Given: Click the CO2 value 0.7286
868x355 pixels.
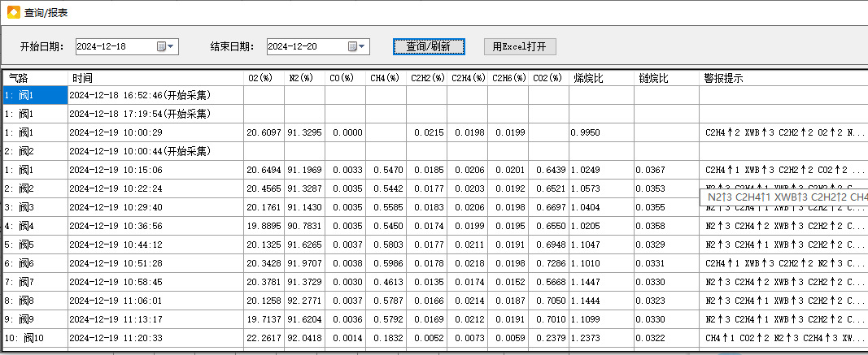Looking at the screenshot, I should pos(548,263).
